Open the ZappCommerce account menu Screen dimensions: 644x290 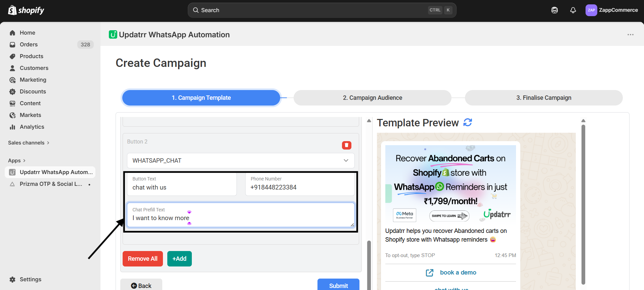[x=611, y=10]
